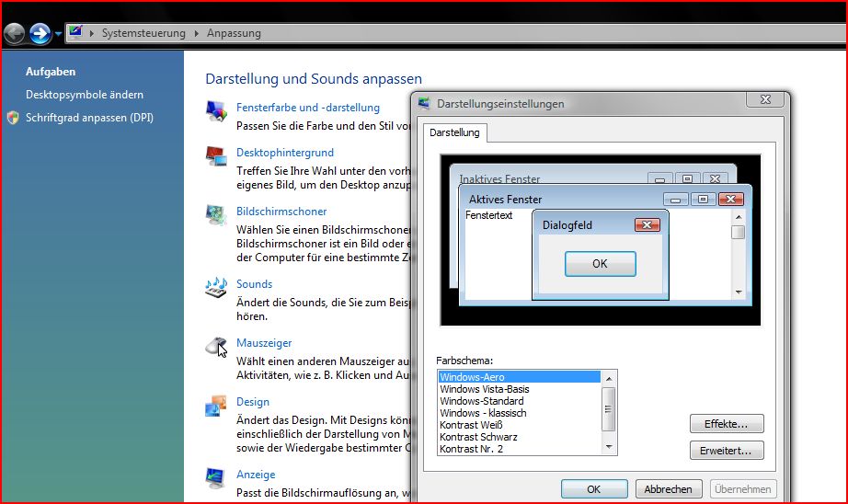Click red close icon on Aktives Fenster preview
The width and height of the screenshot is (848, 504).
[731, 199]
